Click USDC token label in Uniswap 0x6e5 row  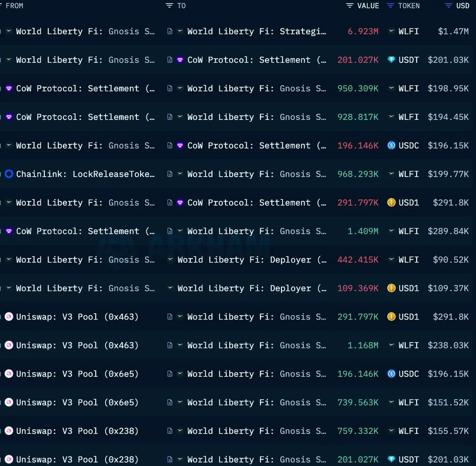coord(409,374)
